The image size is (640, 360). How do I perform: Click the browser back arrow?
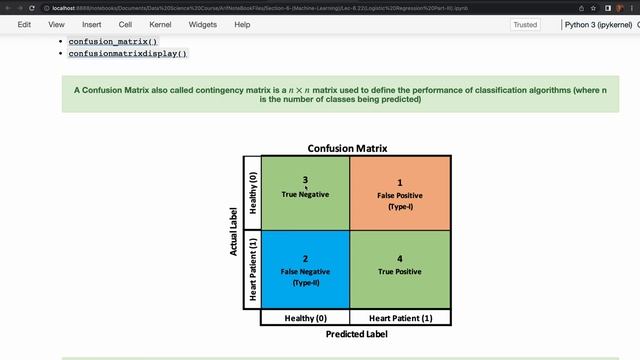[7, 8]
